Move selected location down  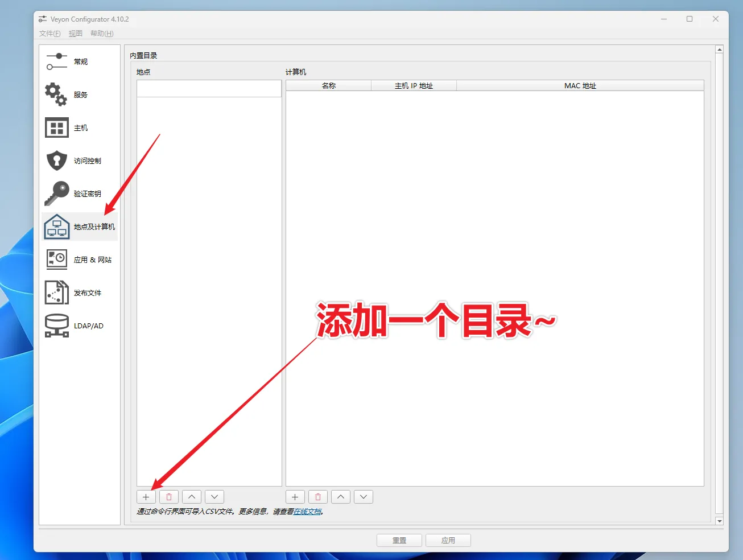click(x=214, y=497)
